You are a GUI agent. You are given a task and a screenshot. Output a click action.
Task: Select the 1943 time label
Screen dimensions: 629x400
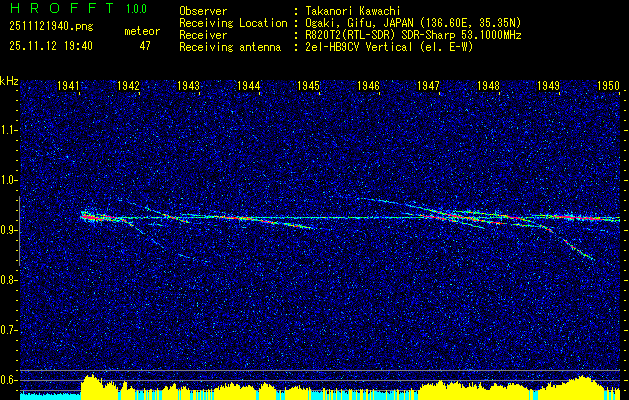point(189,85)
